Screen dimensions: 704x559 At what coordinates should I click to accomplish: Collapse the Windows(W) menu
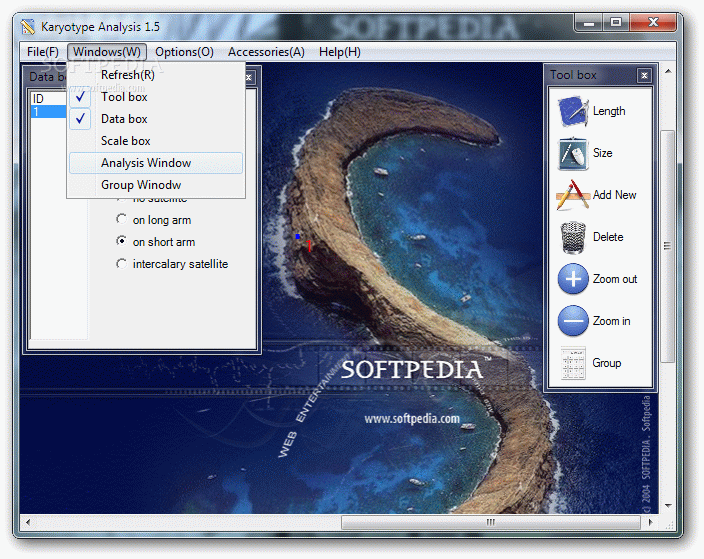coord(107,52)
